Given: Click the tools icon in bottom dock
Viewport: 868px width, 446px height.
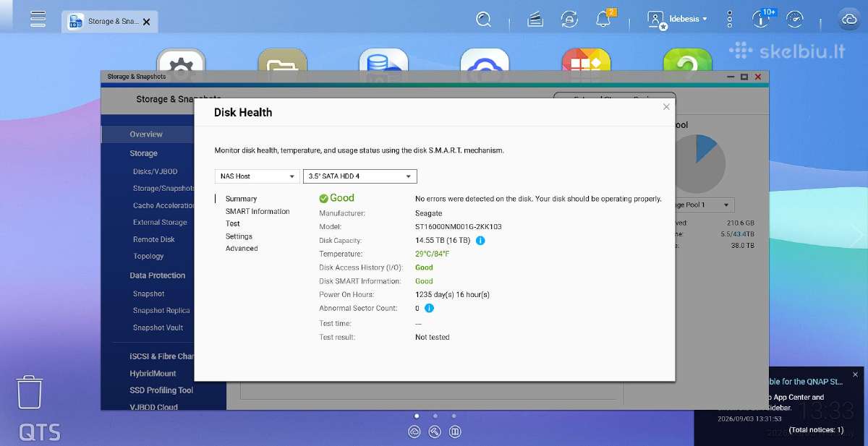Looking at the screenshot, I should pyautogui.click(x=435, y=432).
